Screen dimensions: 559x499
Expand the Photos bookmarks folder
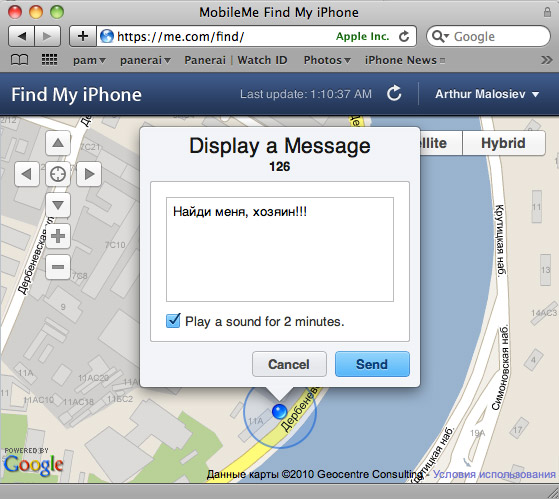coord(327,61)
